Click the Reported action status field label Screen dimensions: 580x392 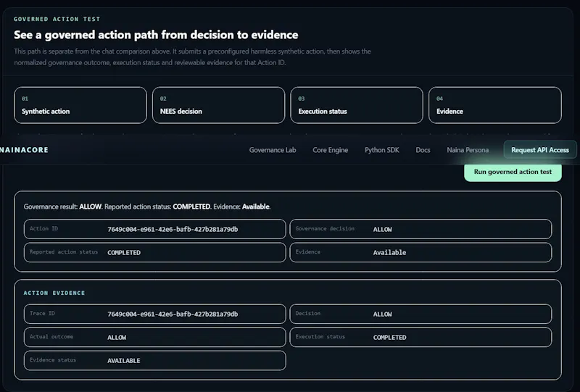64,252
